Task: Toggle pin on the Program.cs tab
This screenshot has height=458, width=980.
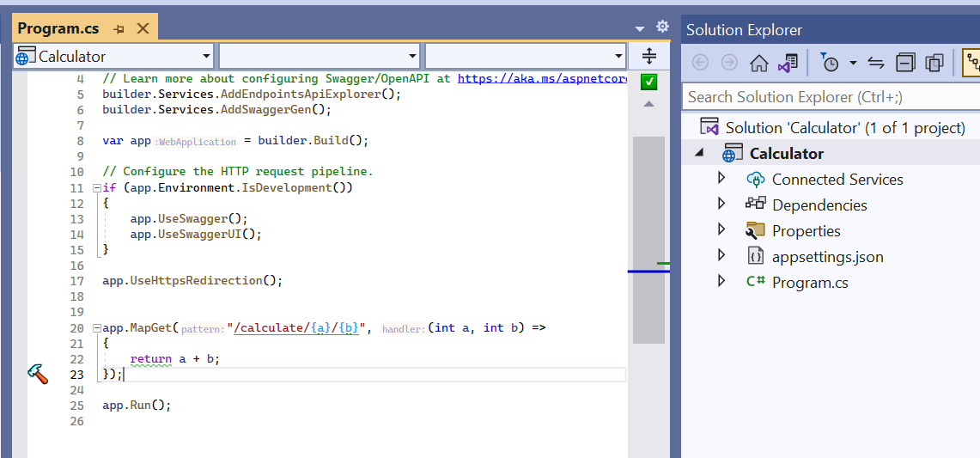Action: click(x=119, y=29)
